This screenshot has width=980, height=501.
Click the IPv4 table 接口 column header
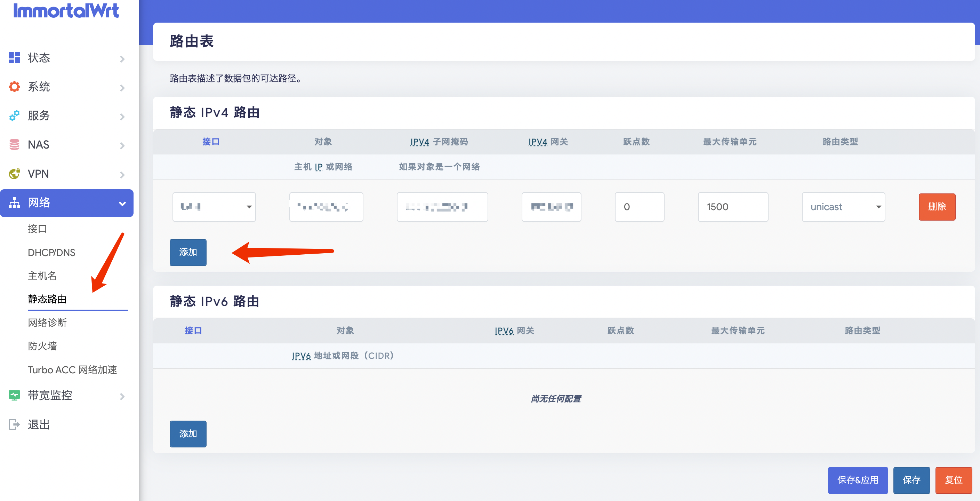point(211,142)
